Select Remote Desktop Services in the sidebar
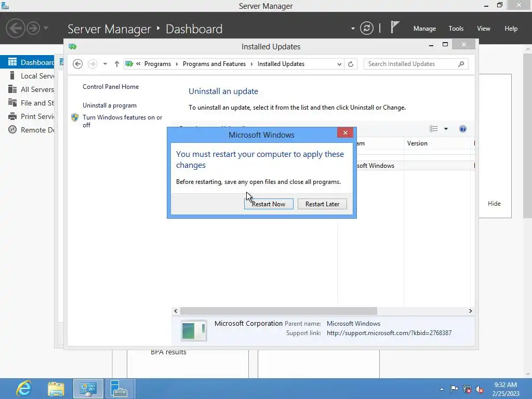This screenshot has width=532, height=399. (x=27, y=130)
